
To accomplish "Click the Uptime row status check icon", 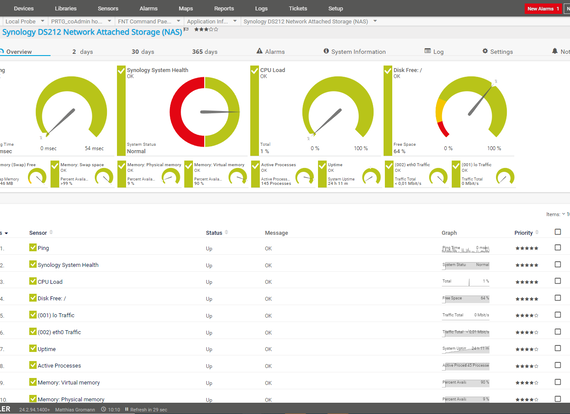I will 33,348.
